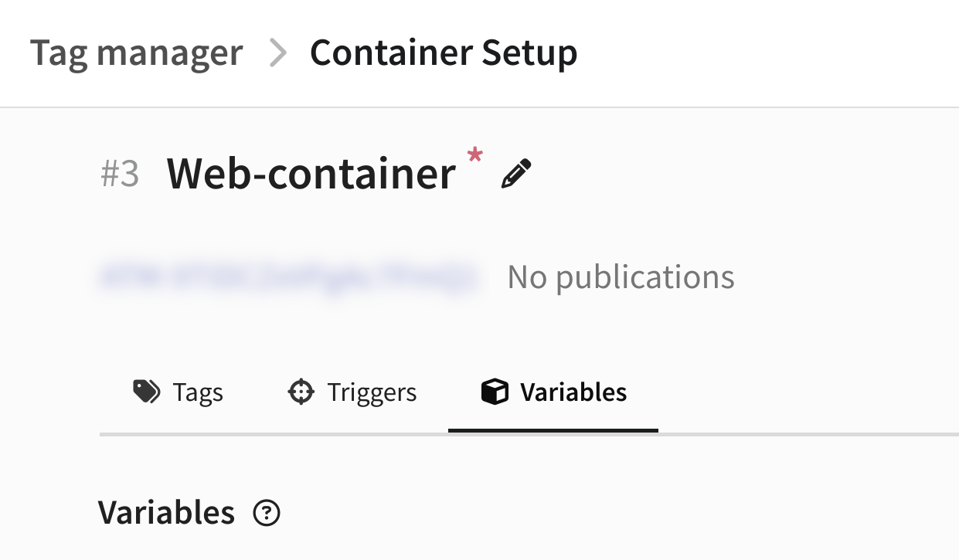959x560 pixels.
Task: Click the tag icon on Tags tab
Action: pos(147,392)
